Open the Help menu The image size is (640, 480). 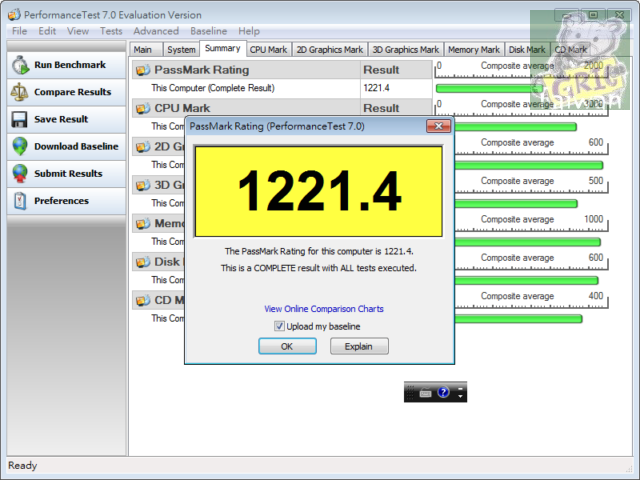[249, 31]
